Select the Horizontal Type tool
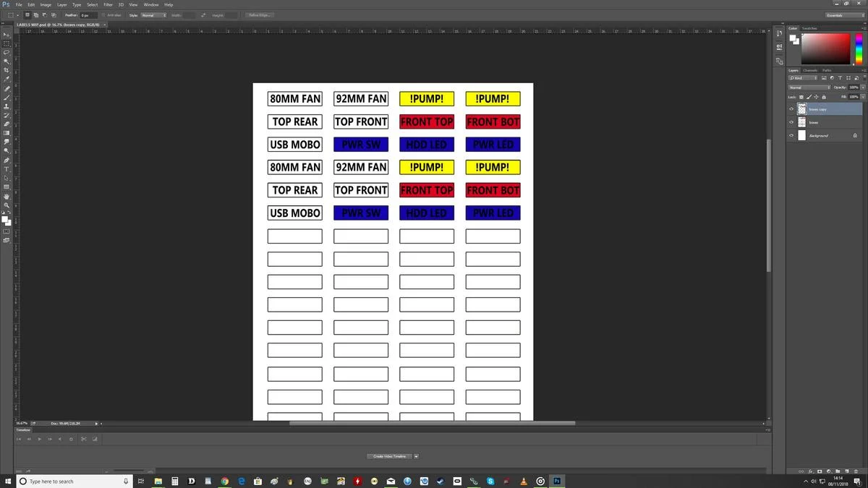 (x=7, y=169)
